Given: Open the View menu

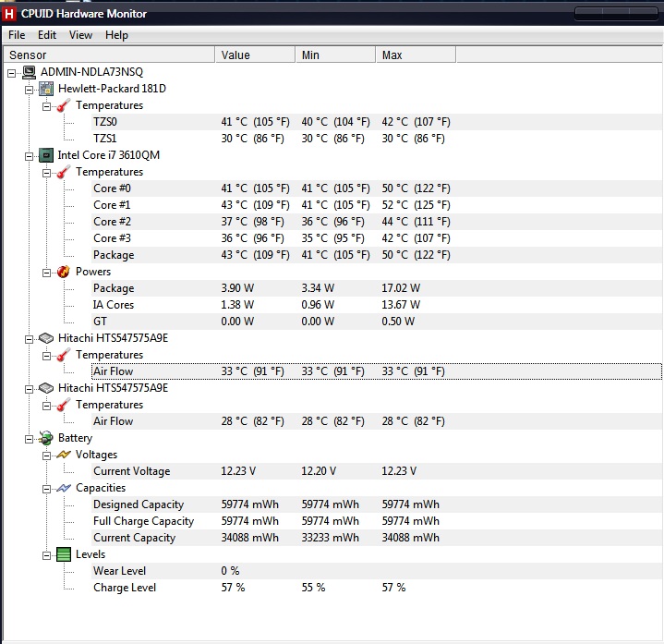Looking at the screenshot, I should 80,35.
